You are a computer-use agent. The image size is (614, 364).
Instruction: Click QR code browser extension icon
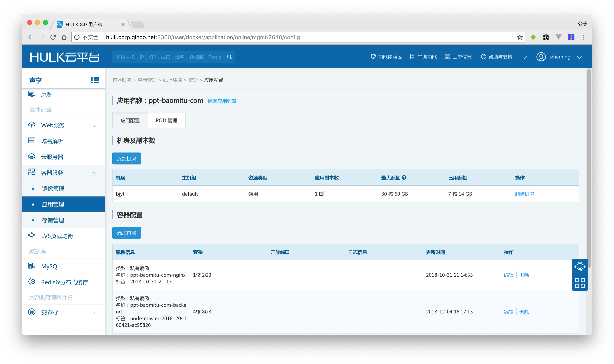pyautogui.click(x=546, y=37)
